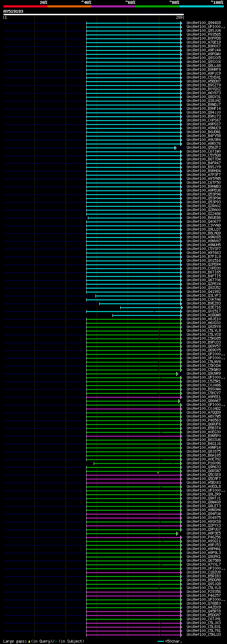This screenshot has height=644, width=227.
Task: Open the UniRef100_Q9SJU4 hit link
Action: (204, 31)
